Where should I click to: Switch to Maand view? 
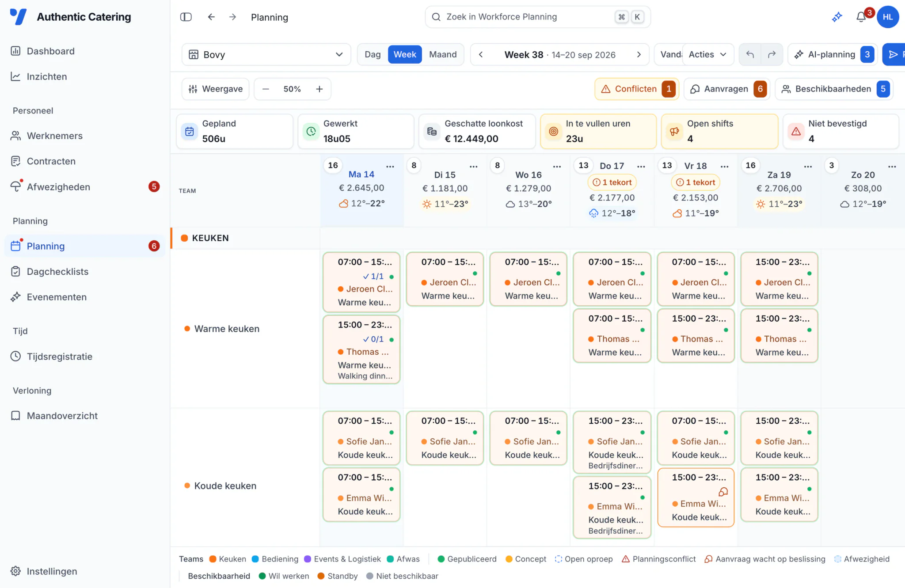[x=443, y=54]
